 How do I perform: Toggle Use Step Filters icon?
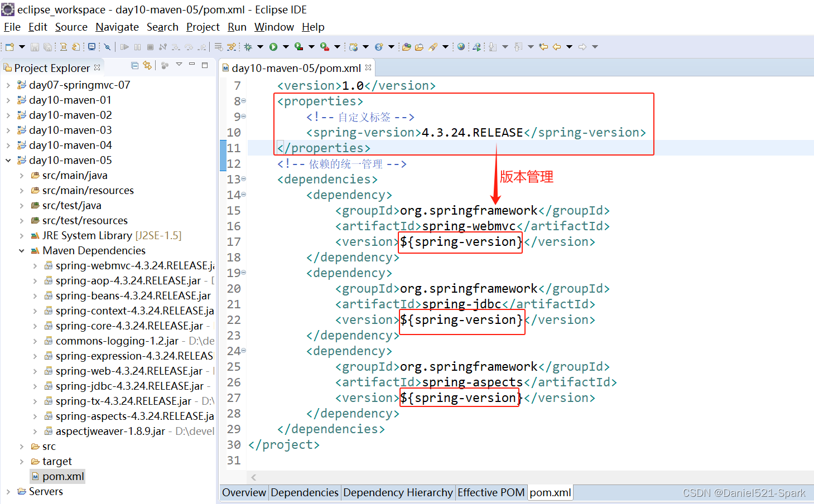232,47
